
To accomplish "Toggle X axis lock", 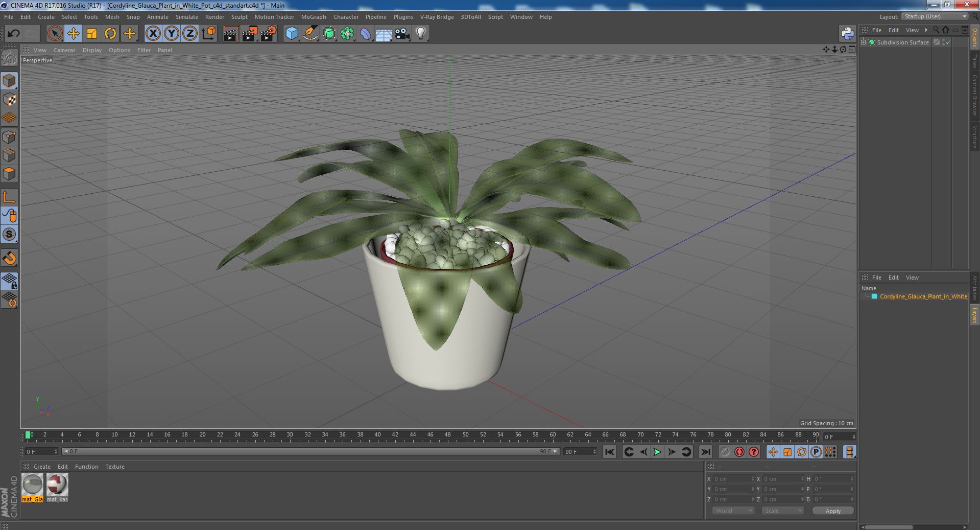I will (x=153, y=34).
